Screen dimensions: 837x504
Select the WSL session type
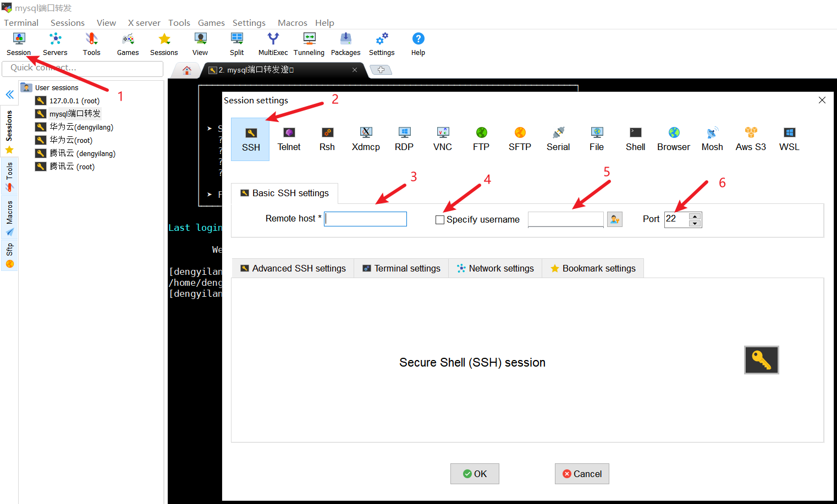pos(789,139)
